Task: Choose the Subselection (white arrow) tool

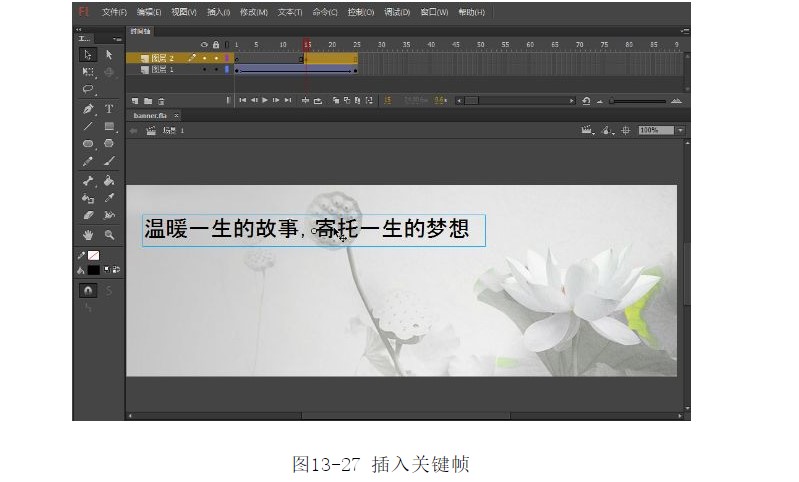Action: (109, 54)
